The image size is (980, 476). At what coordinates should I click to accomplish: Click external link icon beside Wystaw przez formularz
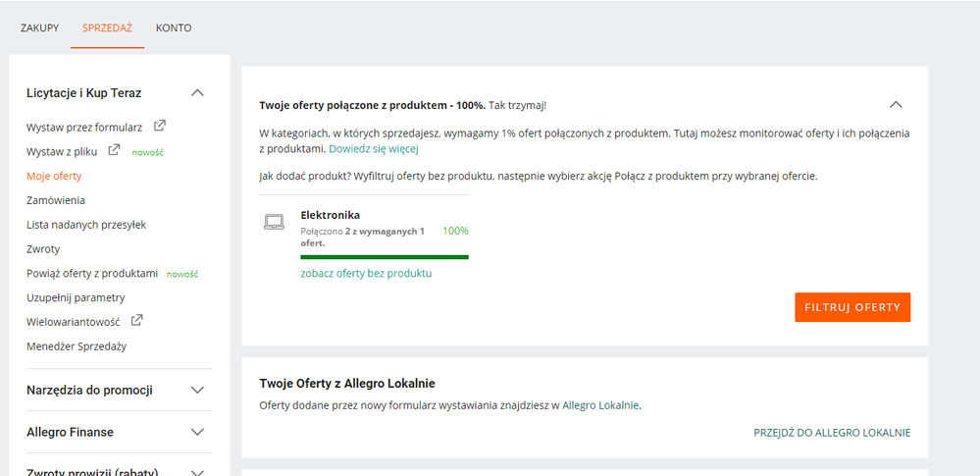(160, 126)
